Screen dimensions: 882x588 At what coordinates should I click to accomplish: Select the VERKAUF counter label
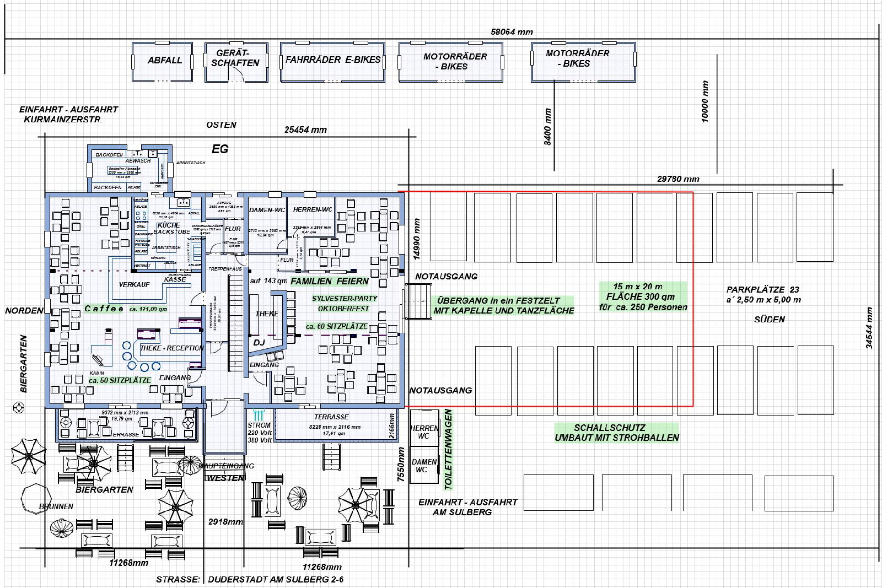point(134,284)
